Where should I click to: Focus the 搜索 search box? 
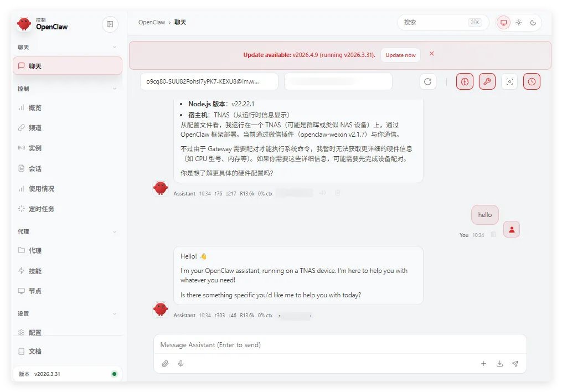tap(443, 22)
